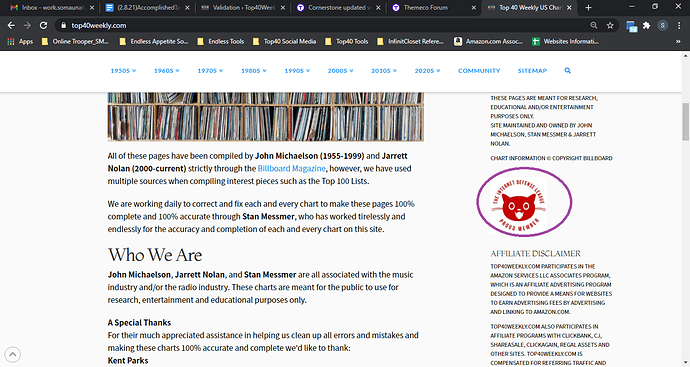The width and height of the screenshot is (690, 367).
Task: Expand the 2010s dropdown menu
Action: click(384, 70)
